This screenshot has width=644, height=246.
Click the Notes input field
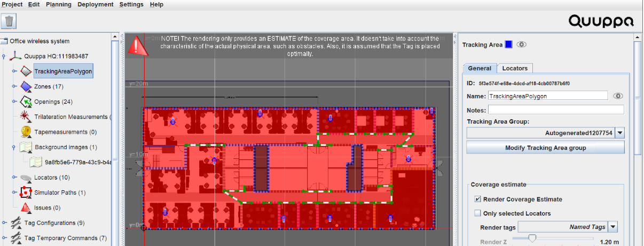(556, 110)
